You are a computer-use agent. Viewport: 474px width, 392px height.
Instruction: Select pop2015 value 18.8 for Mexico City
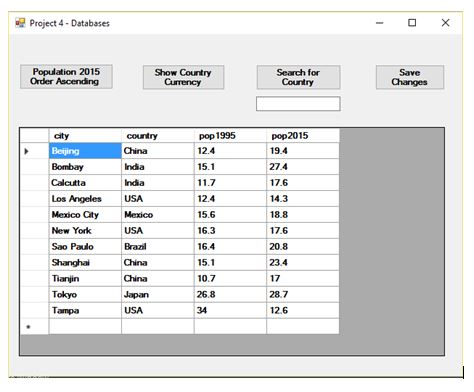303,215
